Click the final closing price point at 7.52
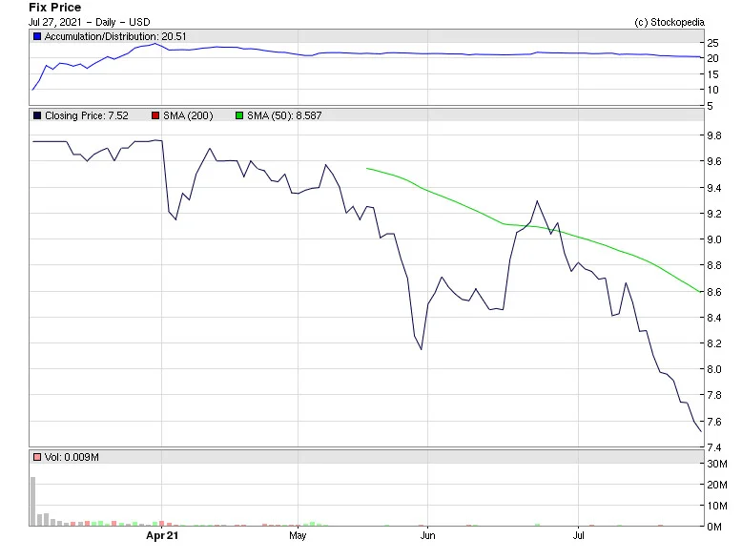This screenshot has width=742, height=560. point(701,431)
